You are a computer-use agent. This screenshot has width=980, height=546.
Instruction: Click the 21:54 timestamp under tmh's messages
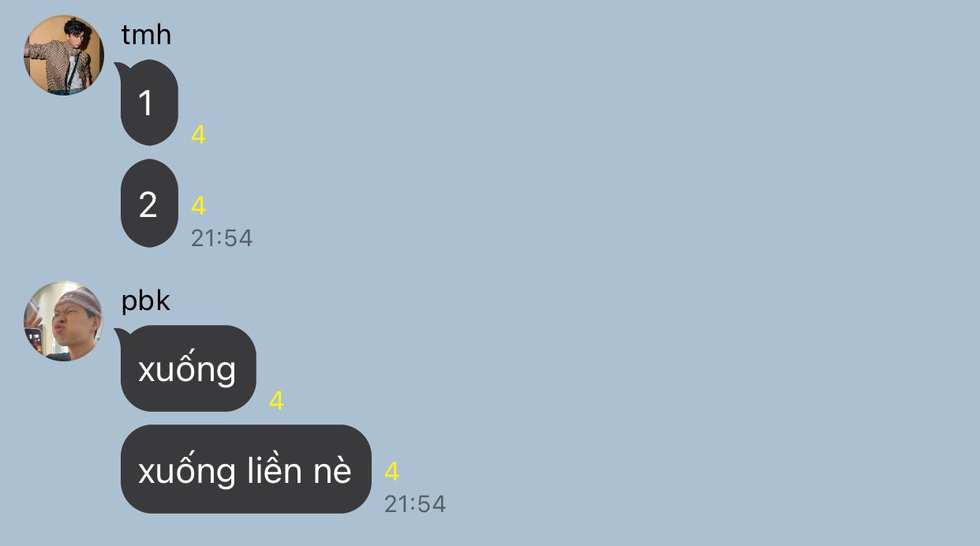tap(222, 238)
